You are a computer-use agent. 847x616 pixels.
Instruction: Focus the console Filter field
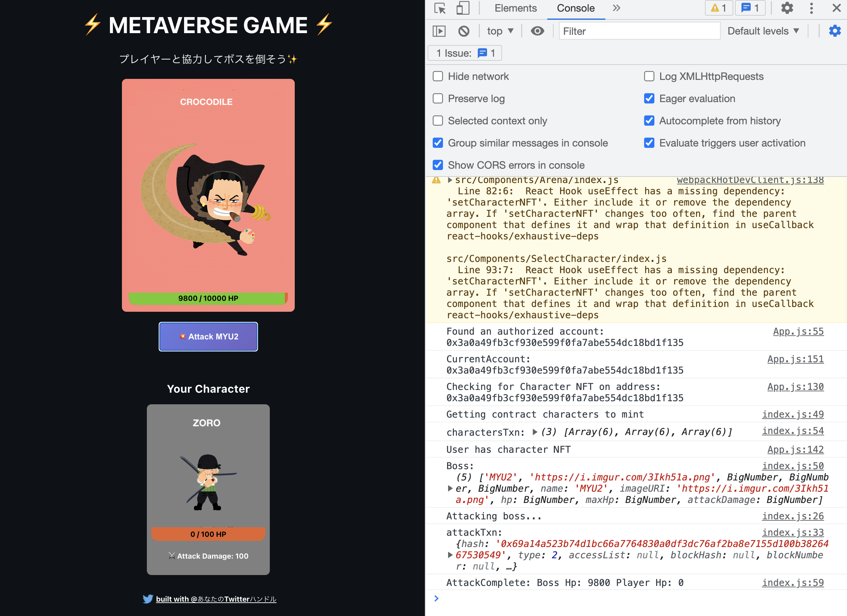[x=639, y=31]
